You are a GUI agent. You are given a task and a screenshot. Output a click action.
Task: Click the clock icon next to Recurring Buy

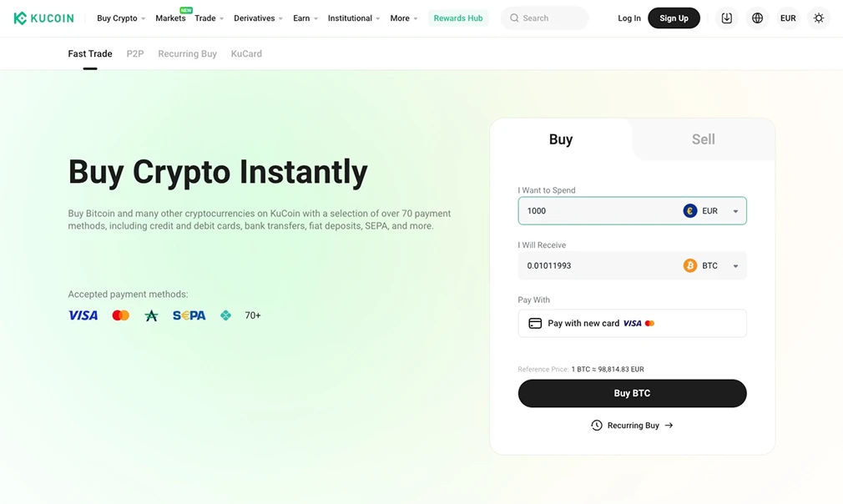click(596, 425)
